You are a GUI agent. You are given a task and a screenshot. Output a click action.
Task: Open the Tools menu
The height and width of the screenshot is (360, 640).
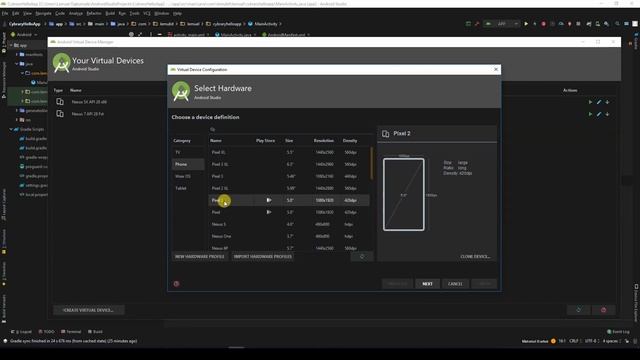135,13
